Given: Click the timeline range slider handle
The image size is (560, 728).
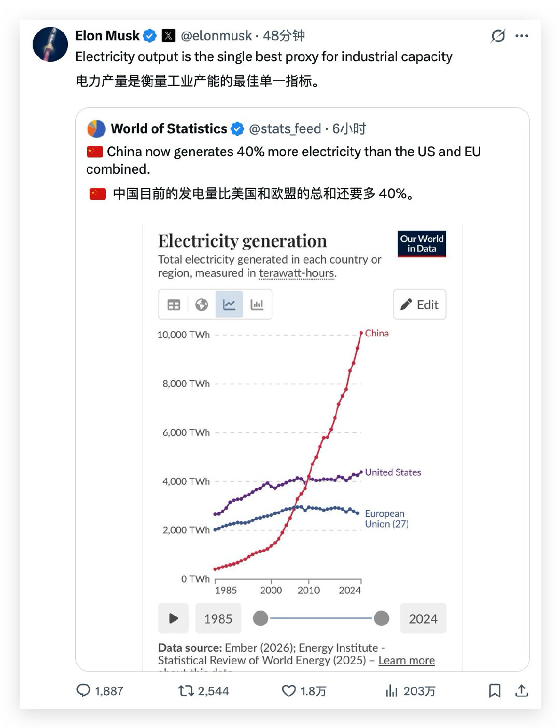Looking at the screenshot, I should 382,618.
